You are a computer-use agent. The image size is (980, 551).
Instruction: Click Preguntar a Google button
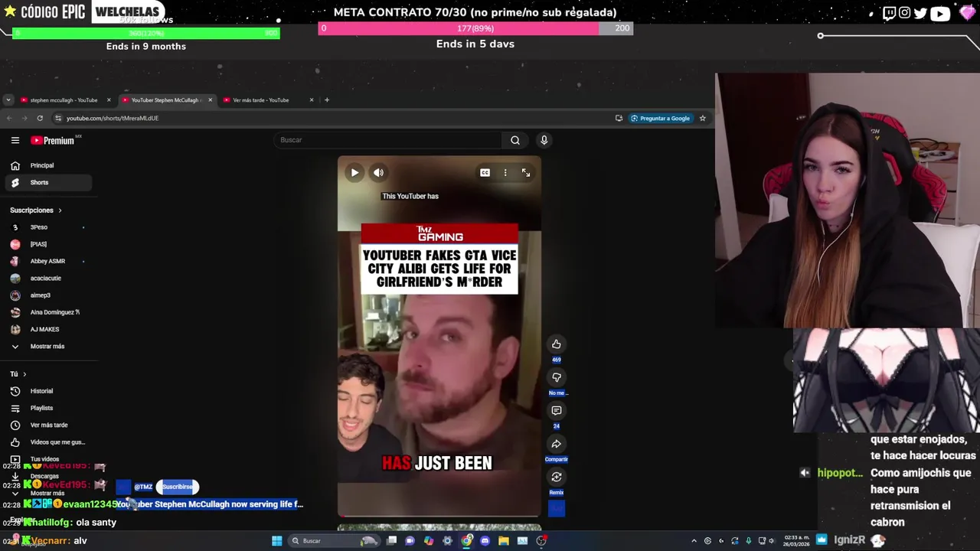660,118
